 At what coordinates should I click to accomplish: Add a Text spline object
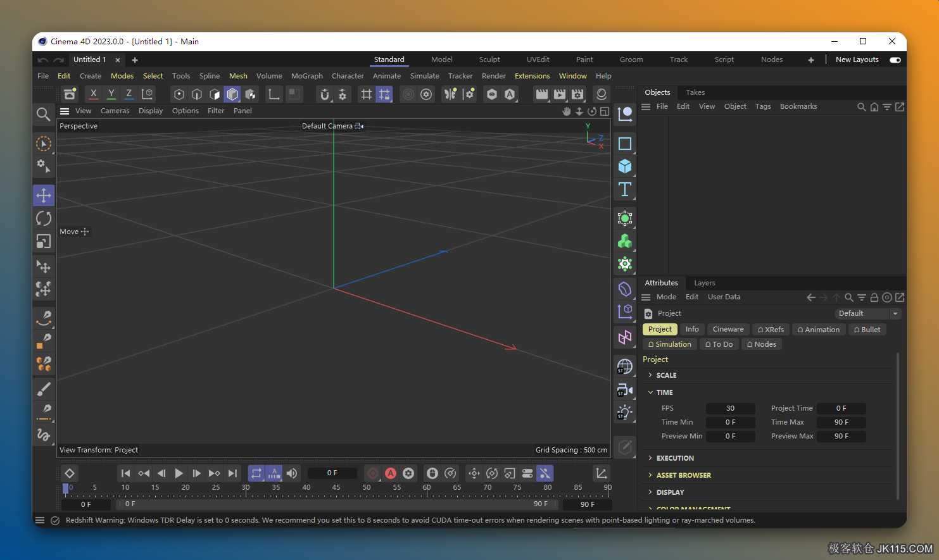625,189
